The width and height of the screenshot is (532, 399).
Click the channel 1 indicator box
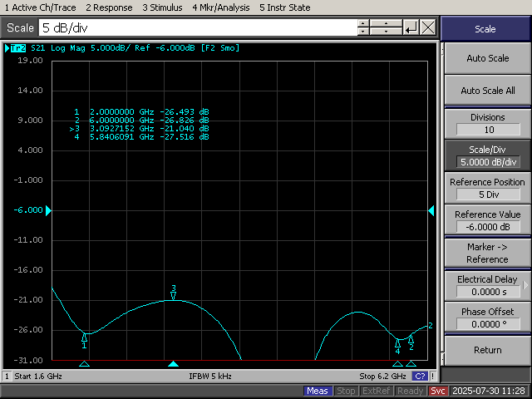pyautogui.click(x=7, y=377)
